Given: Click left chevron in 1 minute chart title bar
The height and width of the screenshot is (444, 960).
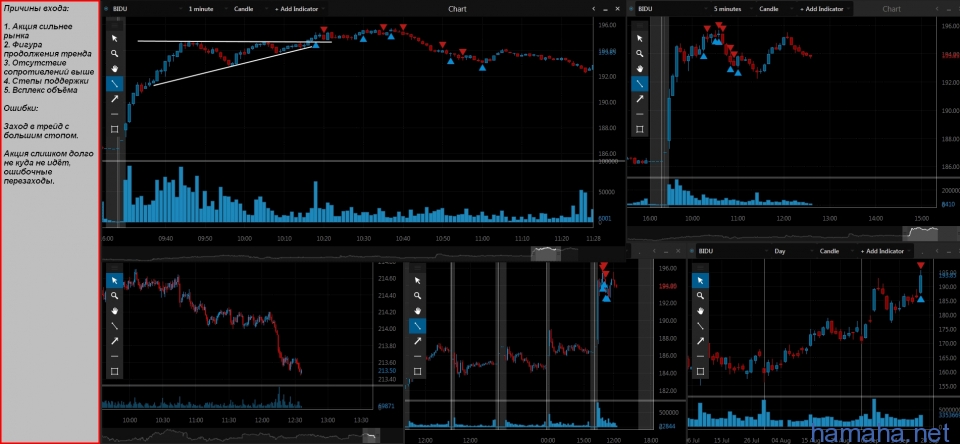Looking at the screenshot, I should pyautogui.click(x=593, y=9).
